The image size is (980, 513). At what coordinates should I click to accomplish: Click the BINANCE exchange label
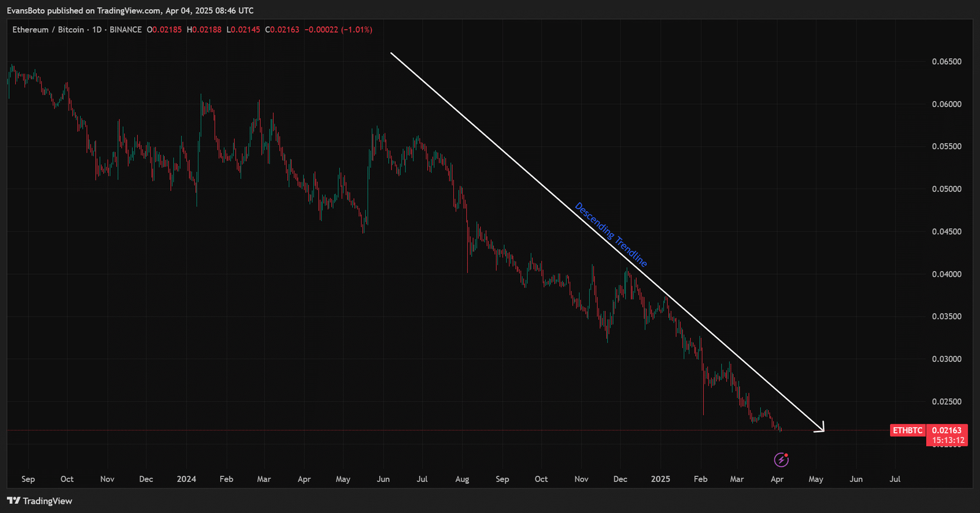point(126,29)
